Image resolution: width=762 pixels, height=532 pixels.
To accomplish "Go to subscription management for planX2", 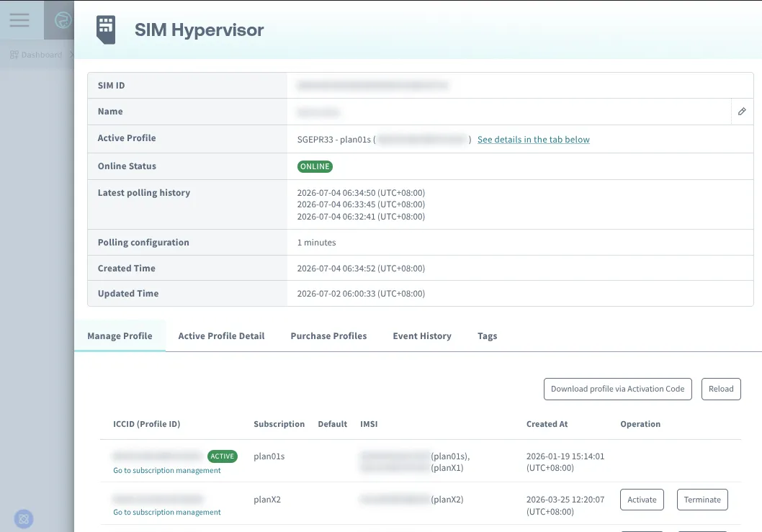I will pos(166,512).
